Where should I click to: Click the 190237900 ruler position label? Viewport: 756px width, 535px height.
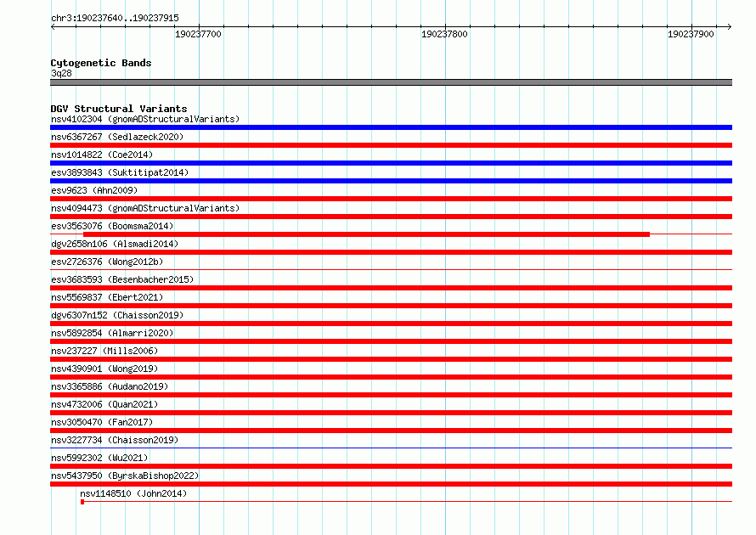tap(691, 34)
